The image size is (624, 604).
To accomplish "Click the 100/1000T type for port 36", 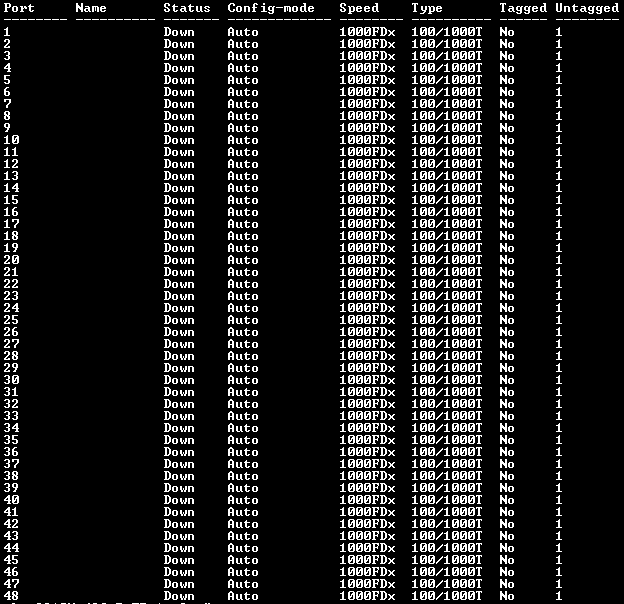I will coord(447,452).
